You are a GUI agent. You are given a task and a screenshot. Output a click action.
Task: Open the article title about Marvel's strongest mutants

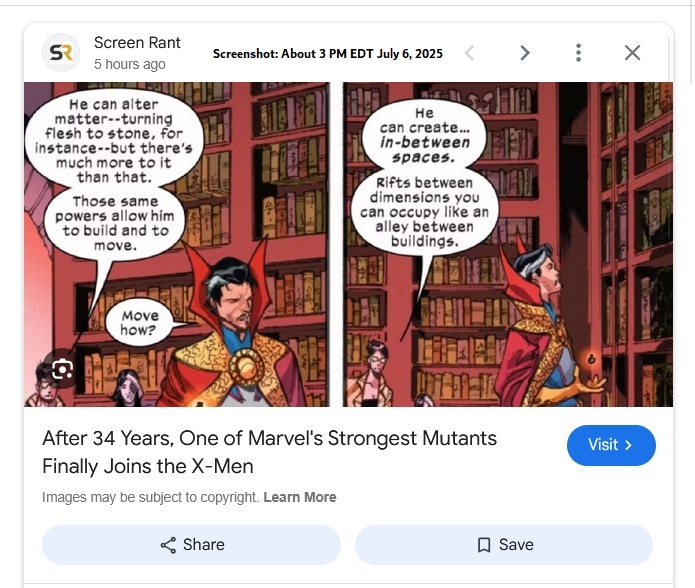[x=269, y=452]
